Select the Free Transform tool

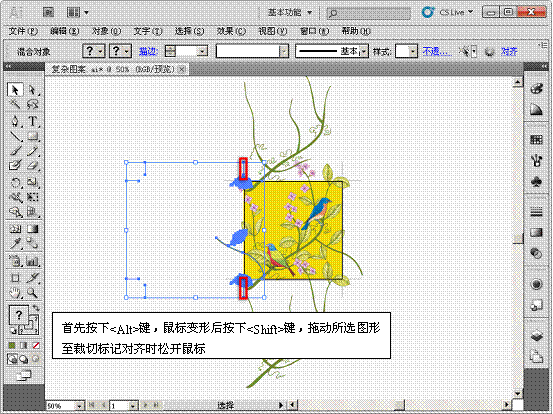coord(32,197)
